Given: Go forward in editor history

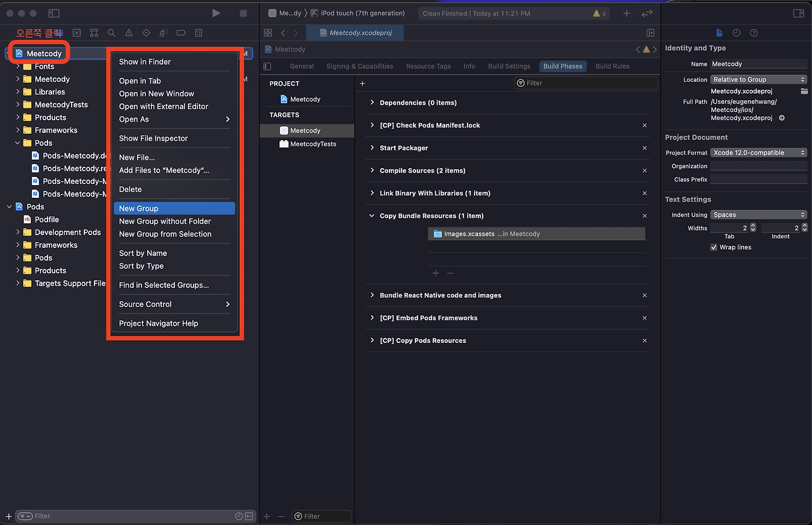Looking at the screenshot, I should pos(296,33).
